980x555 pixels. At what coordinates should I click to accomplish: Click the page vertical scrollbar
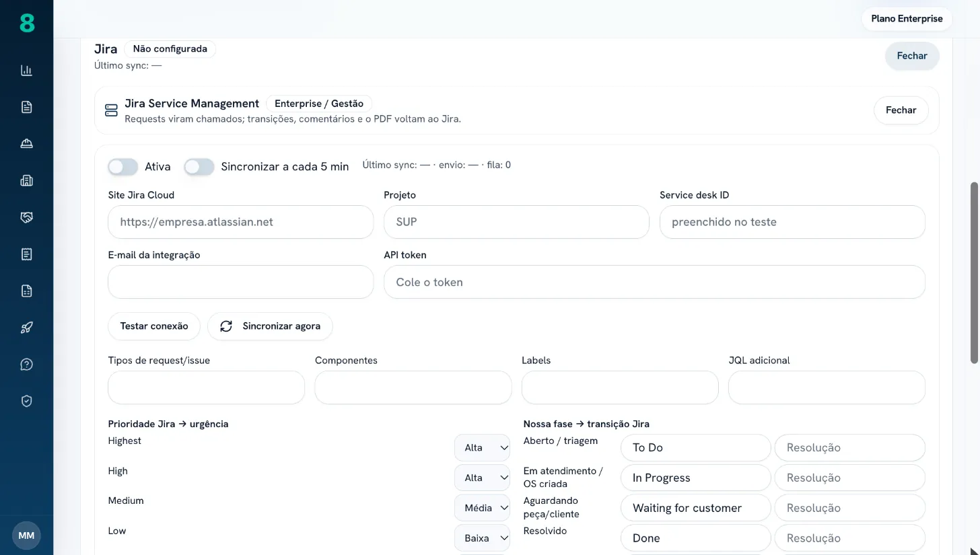tap(974, 272)
